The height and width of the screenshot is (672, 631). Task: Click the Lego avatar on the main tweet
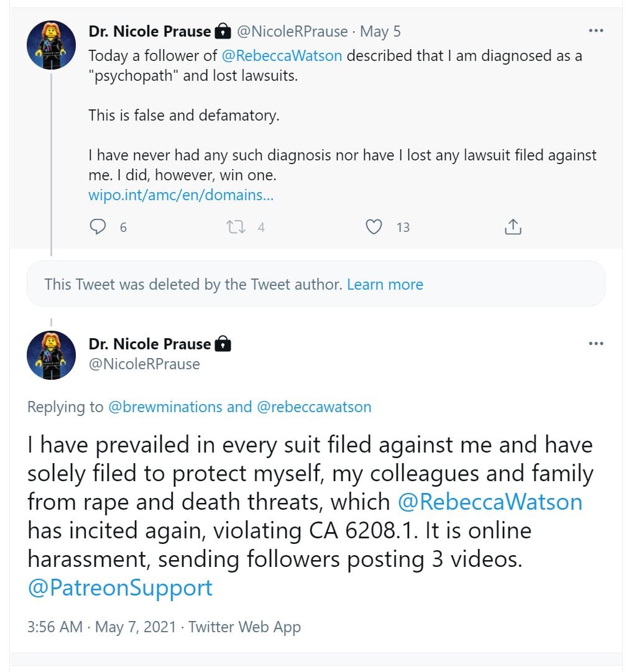pyautogui.click(x=51, y=355)
